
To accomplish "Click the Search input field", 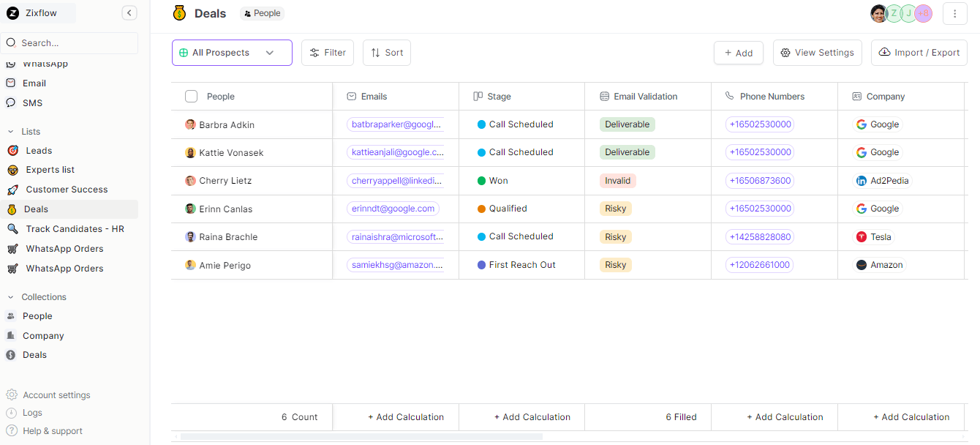I will [x=73, y=43].
